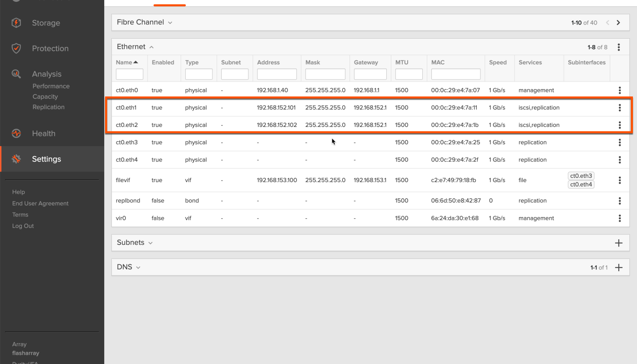Open the three-dot menu for ct0.eth0
637x364 pixels.
coord(619,91)
